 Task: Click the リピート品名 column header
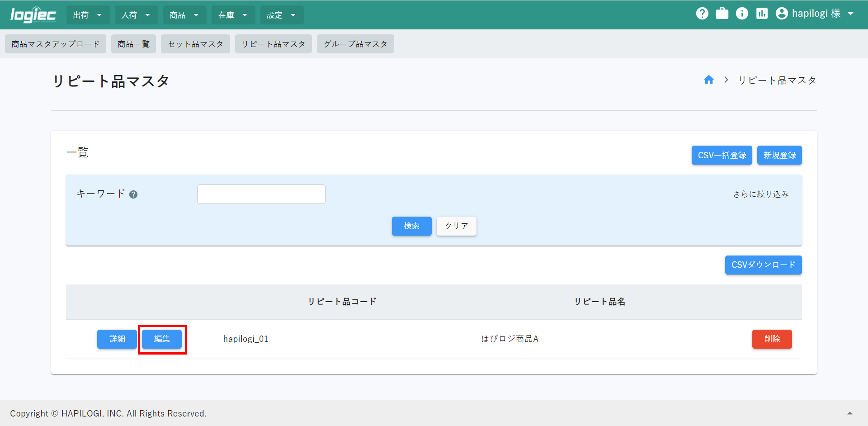click(x=599, y=302)
